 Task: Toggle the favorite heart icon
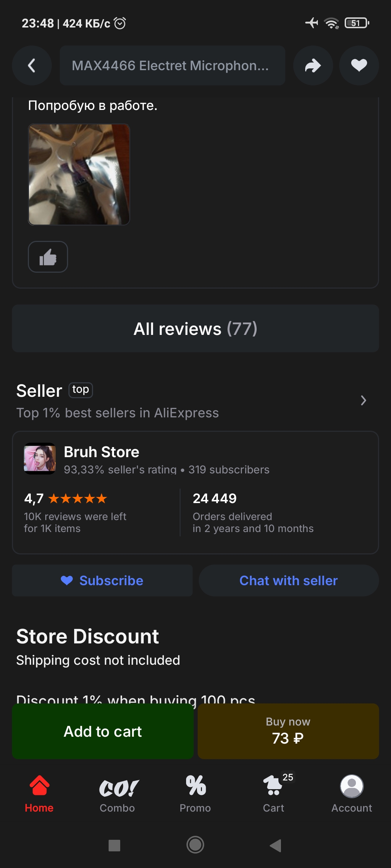(x=359, y=65)
